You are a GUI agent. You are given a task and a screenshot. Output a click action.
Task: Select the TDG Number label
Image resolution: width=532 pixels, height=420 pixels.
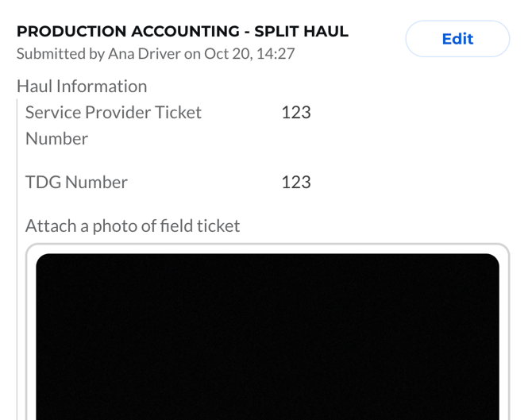tap(76, 182)
